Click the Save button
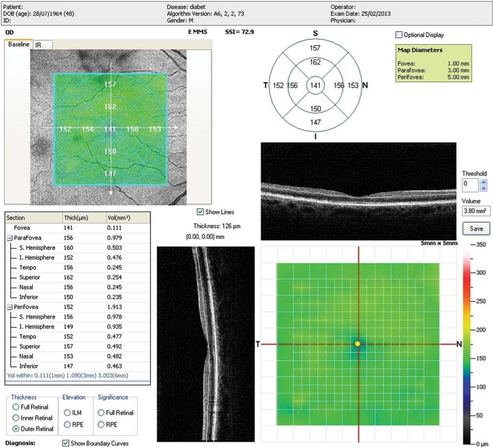This screenshot has width=493, height=448. tap(476, 229)
